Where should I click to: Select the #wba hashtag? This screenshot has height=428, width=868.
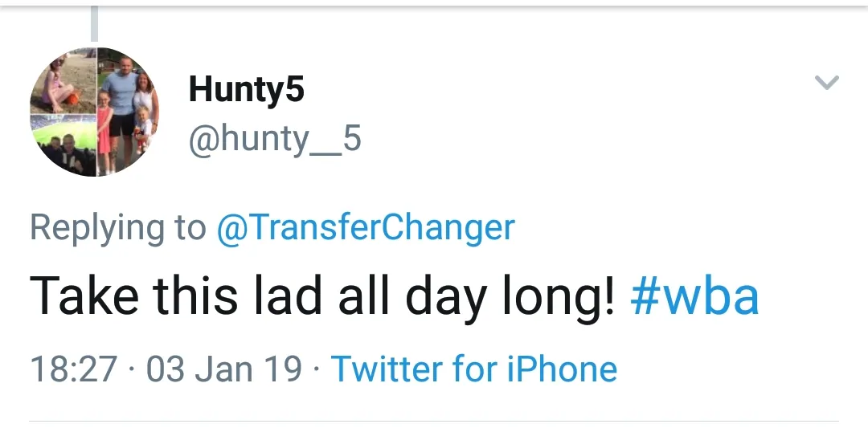694,297
